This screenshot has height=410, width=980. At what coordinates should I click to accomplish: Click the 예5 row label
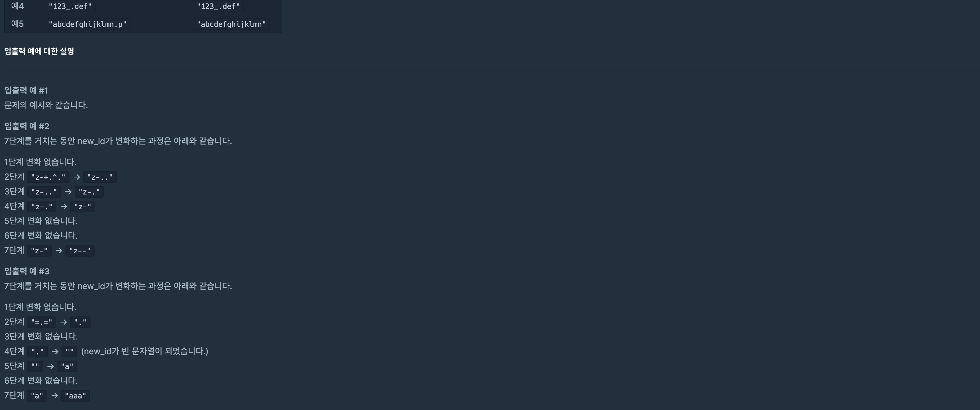(x=17, y=24)
